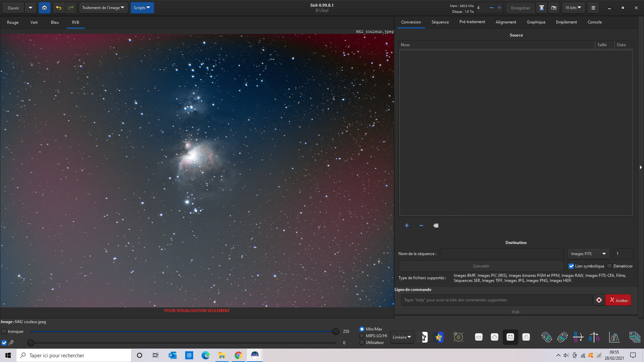Click the upper 255 slider handle

coord(335,331)
